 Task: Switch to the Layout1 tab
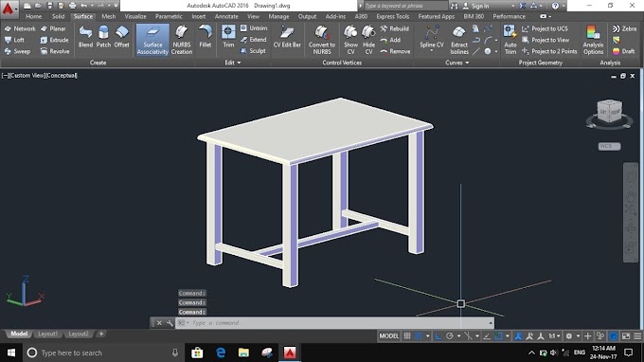47,335
